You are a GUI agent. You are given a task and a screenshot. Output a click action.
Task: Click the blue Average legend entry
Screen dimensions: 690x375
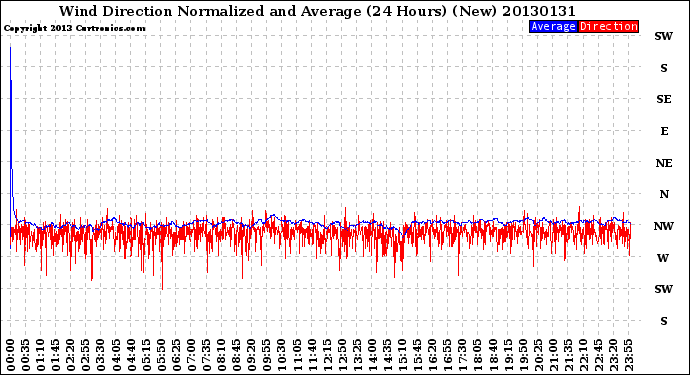tap(553, 26)
